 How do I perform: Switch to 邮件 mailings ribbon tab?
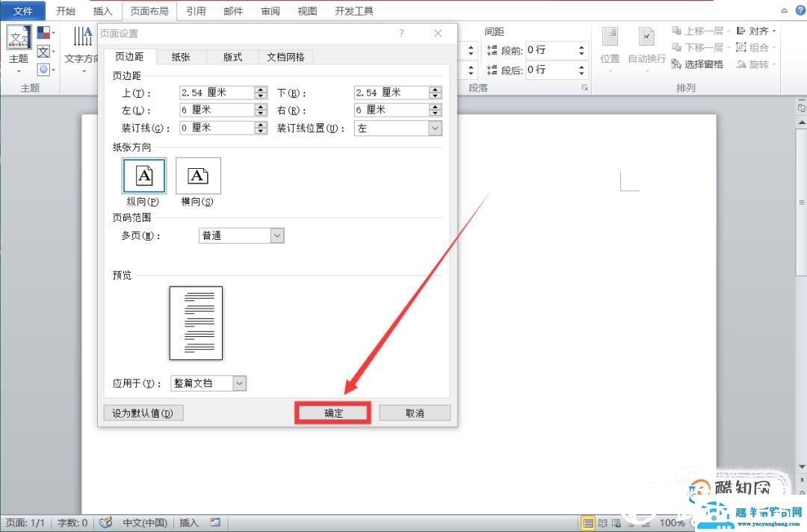click(233, 10)
